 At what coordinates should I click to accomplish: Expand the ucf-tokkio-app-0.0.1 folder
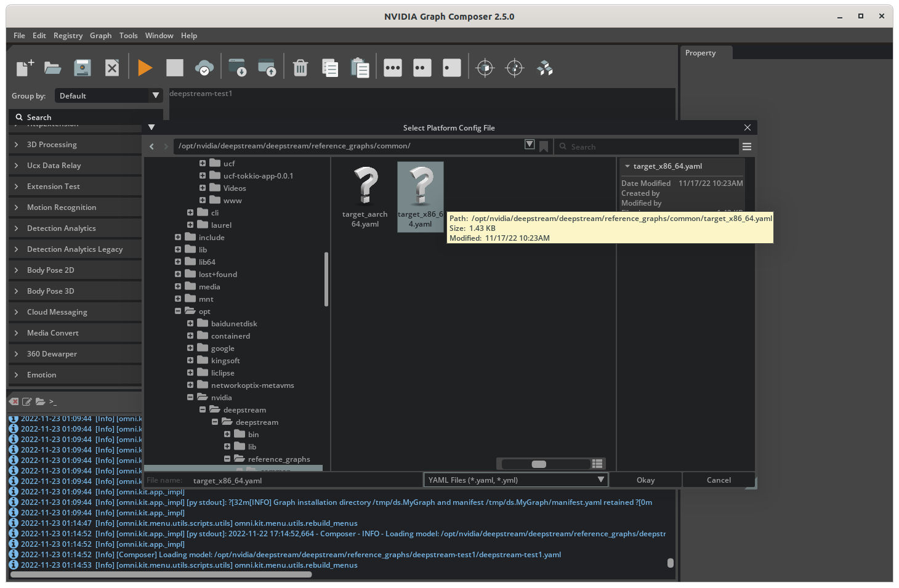[203, 175]
